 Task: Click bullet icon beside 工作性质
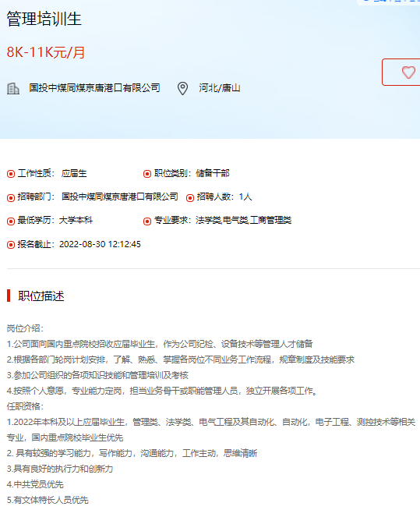click(11, 174)
